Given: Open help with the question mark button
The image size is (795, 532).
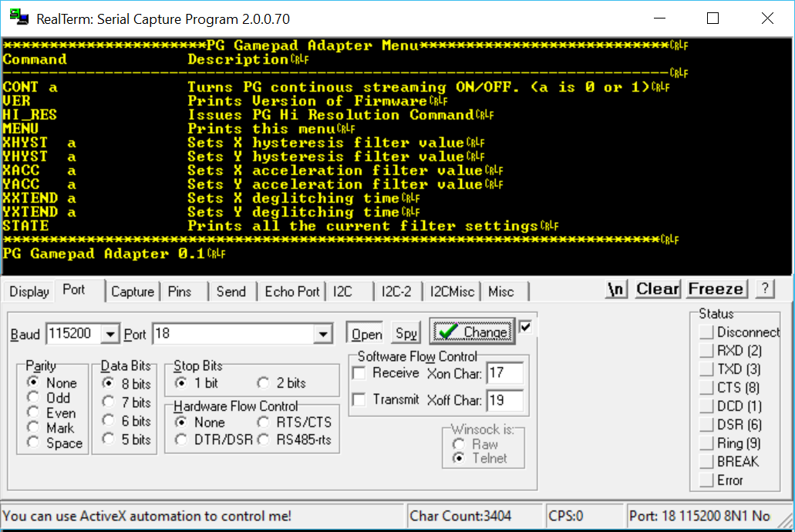Looking at the screenshot, I should tap(765, 289).
